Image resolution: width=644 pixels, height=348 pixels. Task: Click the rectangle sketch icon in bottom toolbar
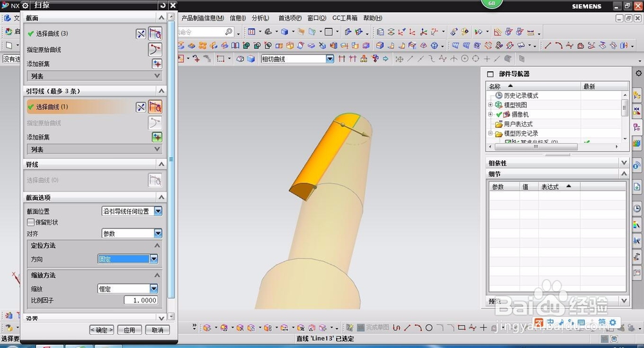(462, 327)
